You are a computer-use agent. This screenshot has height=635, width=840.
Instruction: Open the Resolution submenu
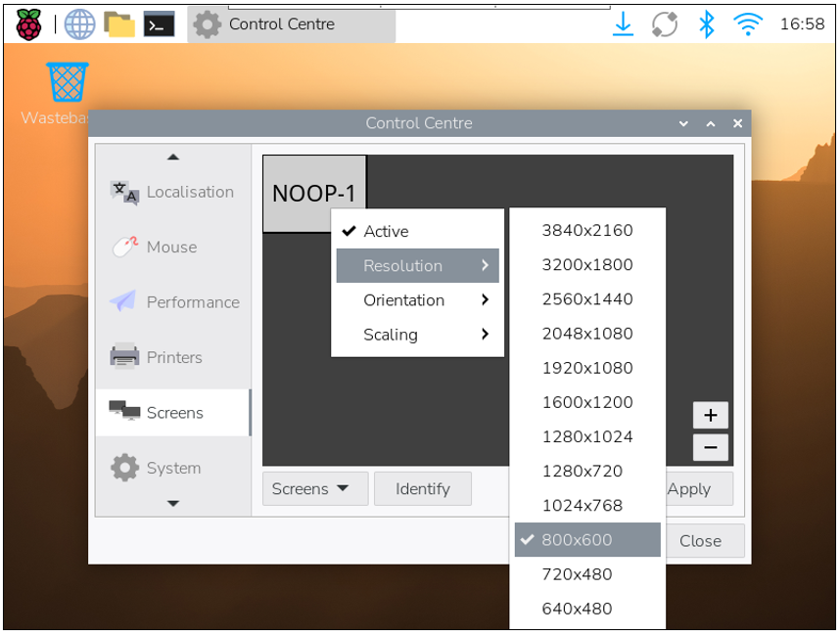[x=418, y=265]
